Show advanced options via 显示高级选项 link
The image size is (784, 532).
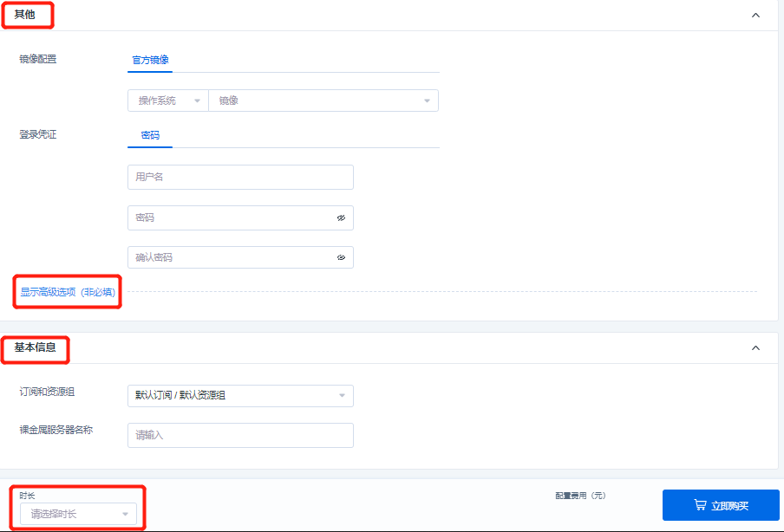point(68,293)
